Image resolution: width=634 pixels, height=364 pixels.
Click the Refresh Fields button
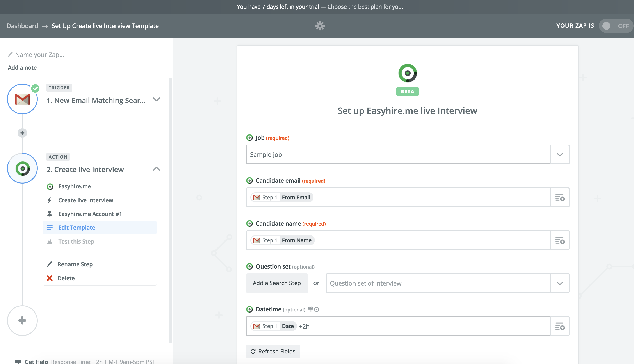click(x=273, y=352)
